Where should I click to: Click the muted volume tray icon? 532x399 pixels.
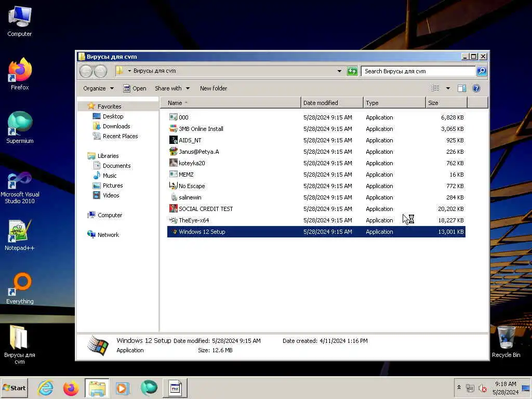[x=483, y=388]
